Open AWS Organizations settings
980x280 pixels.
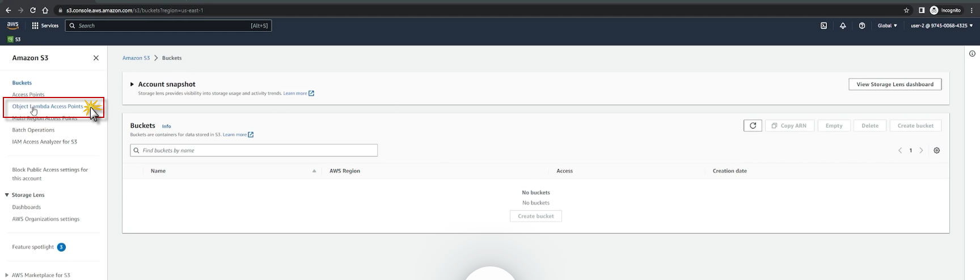(x=46, y=219)
